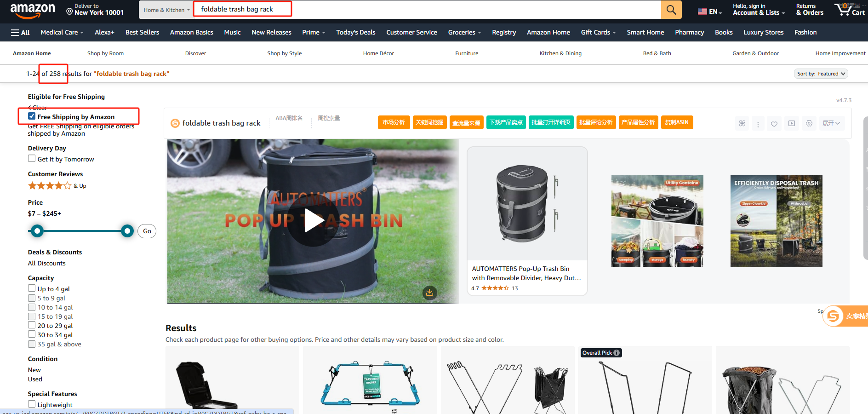Check the 15 to 19 gal capacity

(x=32, y=316)
